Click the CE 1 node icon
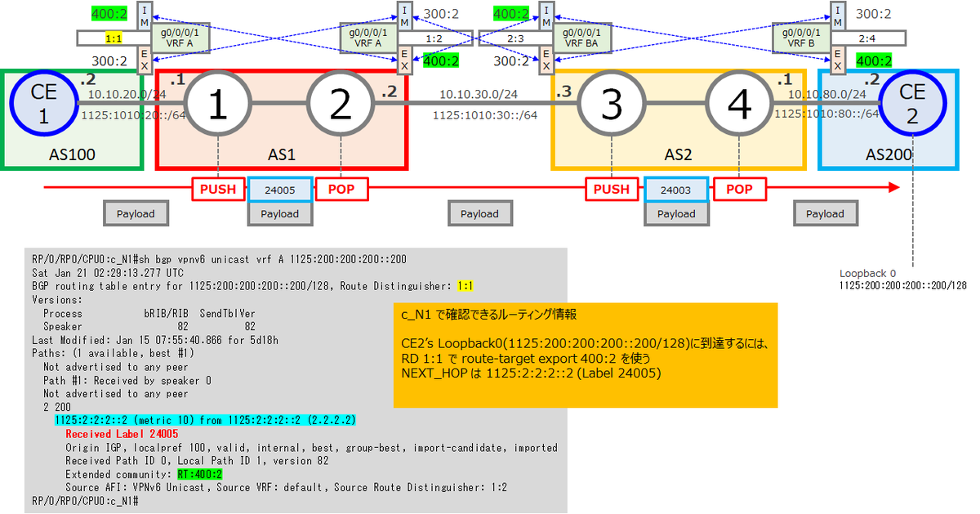980x514 pixels. coord(43,103)
